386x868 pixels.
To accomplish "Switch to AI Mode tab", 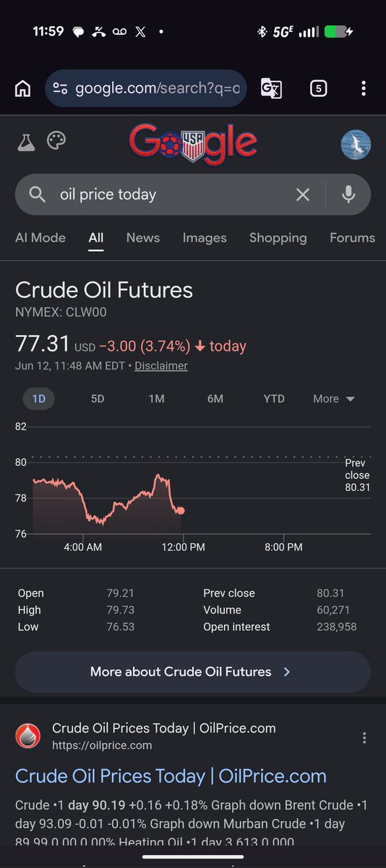I will point(40,237).
